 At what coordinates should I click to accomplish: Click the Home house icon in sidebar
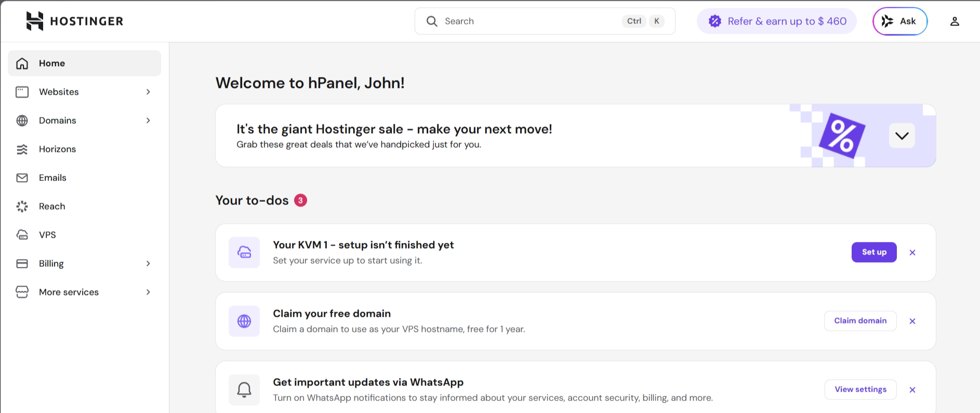click(x=22, y=63)
